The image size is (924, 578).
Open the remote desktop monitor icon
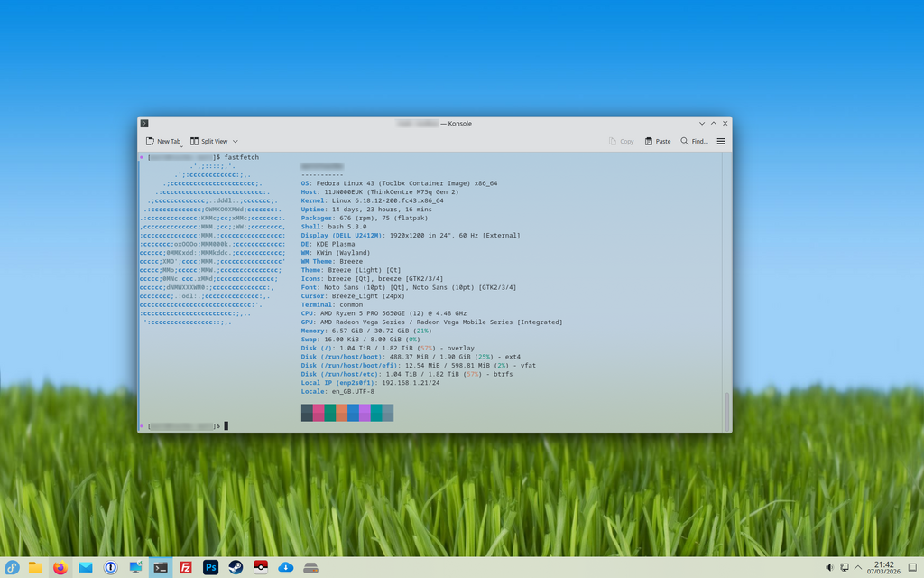[135, 567]
